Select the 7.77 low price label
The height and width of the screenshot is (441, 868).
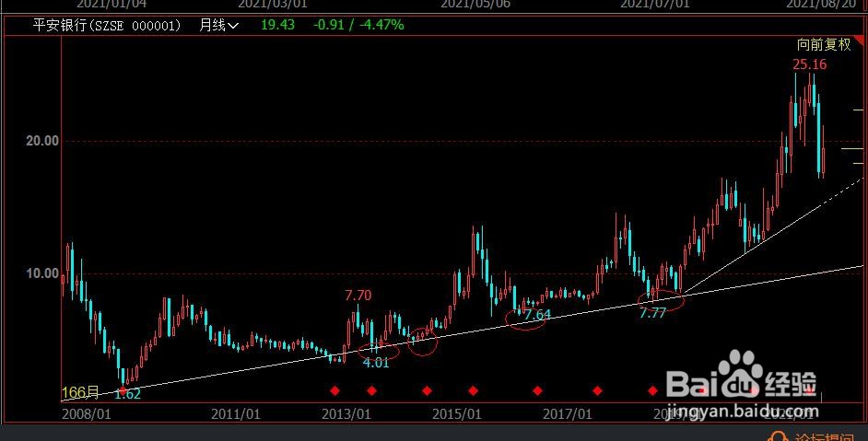(x=652, y=314)
